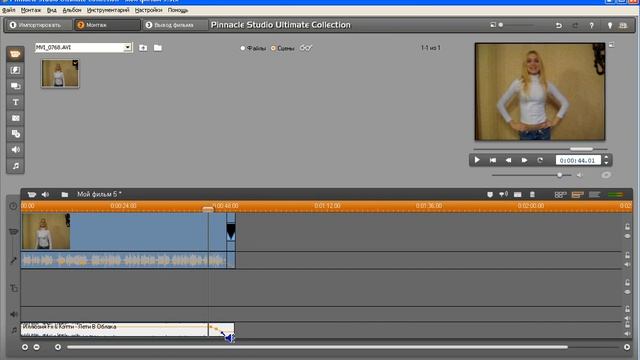Switch to step 2 Монтаж tab
This screenshot has height=360, width=640.
[x=107, y=25]
